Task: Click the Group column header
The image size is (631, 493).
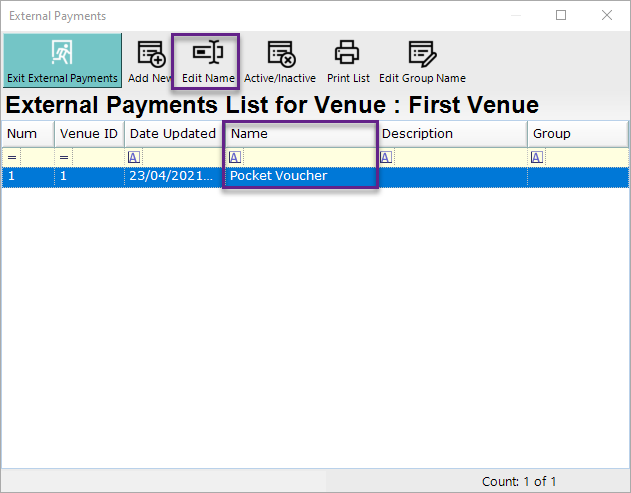Action: [576, 134]
